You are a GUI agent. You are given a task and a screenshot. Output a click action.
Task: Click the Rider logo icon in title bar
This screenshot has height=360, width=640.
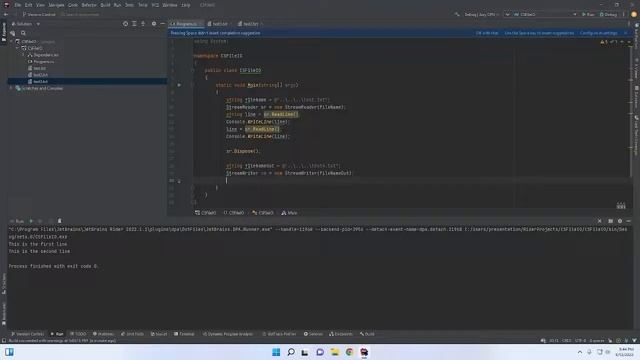(7, 5)
